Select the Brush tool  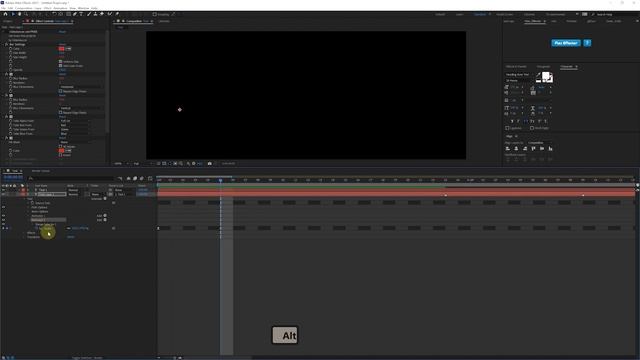(89, 14)
